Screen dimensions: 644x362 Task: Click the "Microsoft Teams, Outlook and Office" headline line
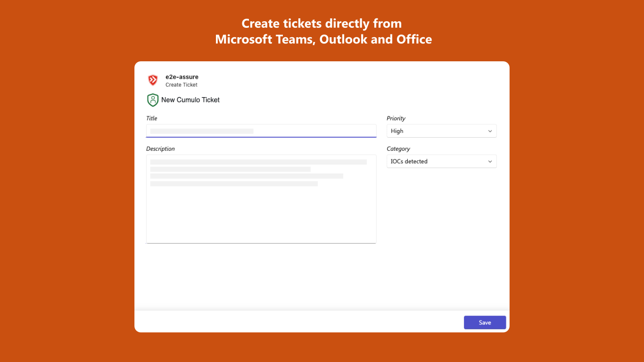(323, 39)
